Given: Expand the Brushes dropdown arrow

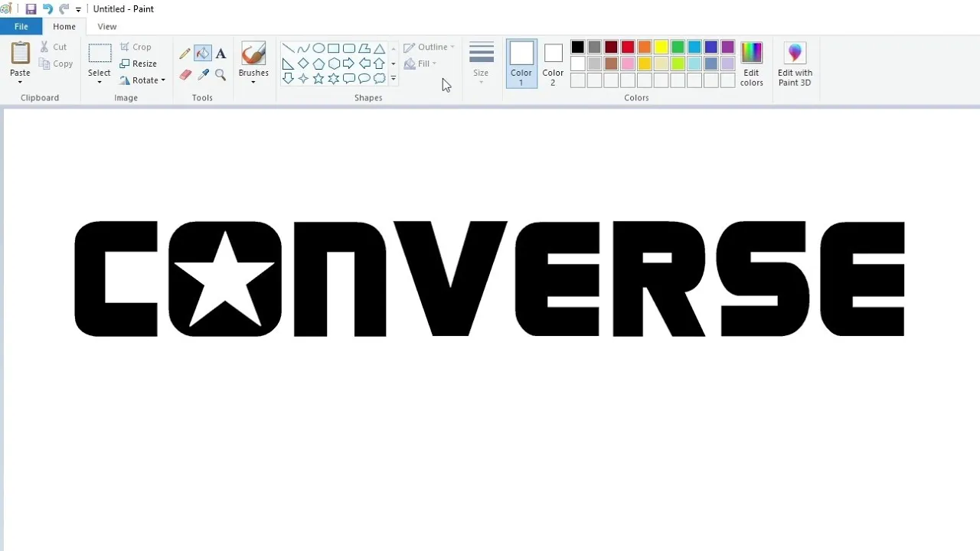Looking at the screenshot, I should tap(253, 83).
